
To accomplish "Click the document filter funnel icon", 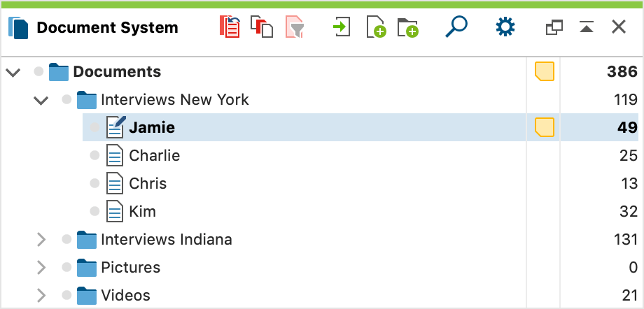I will pyautogui.click(x=295, y=27).
